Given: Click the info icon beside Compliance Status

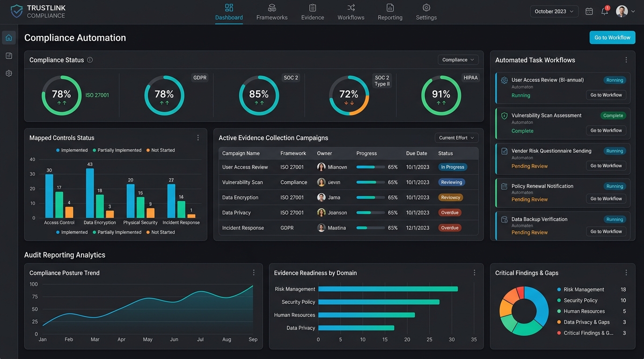Looking at the screenshot, I should click(x=90, y=60).
